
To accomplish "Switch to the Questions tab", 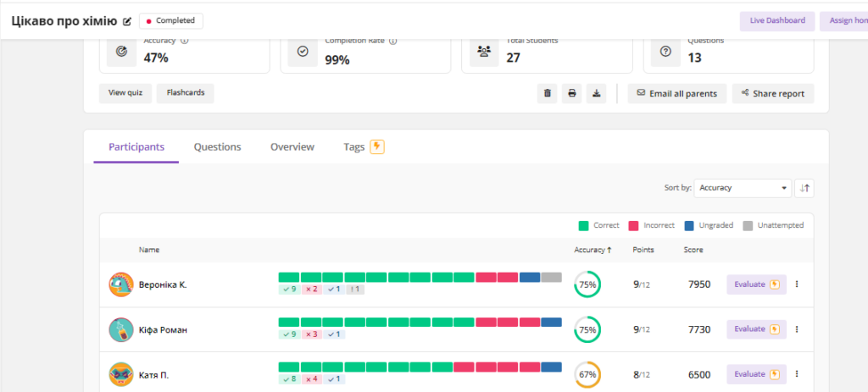I will click(217, 147).
